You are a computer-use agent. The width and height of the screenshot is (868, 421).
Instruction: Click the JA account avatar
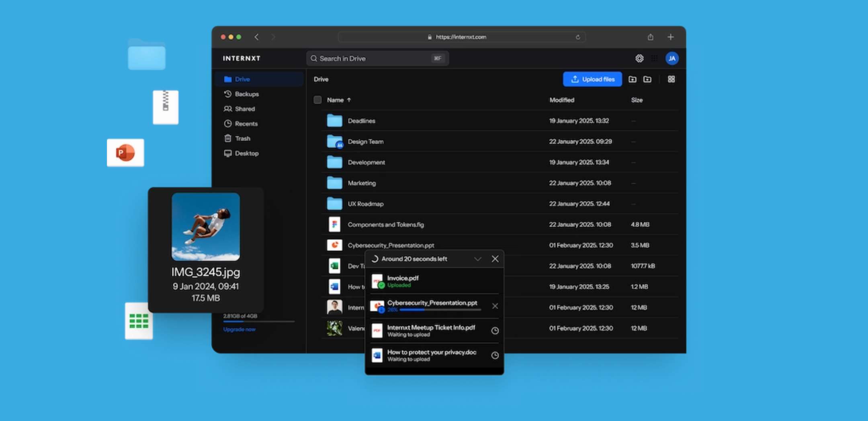click(671, 59)
